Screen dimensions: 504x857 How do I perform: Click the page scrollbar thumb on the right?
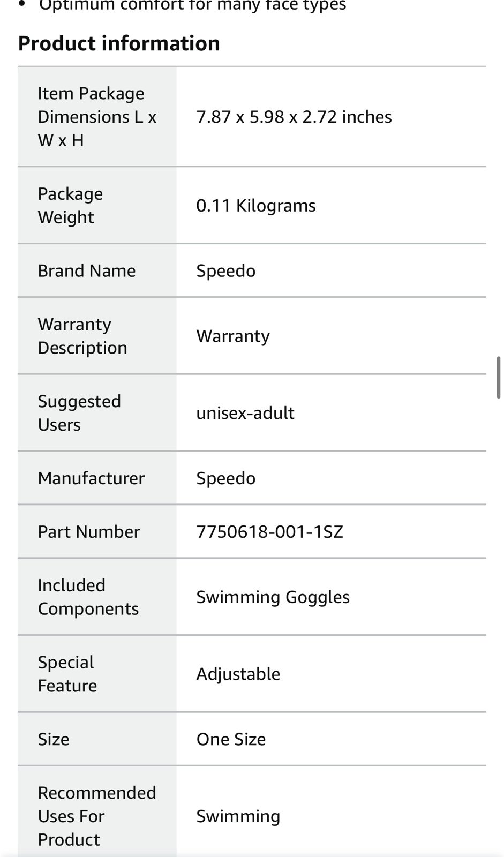[499, 378]
